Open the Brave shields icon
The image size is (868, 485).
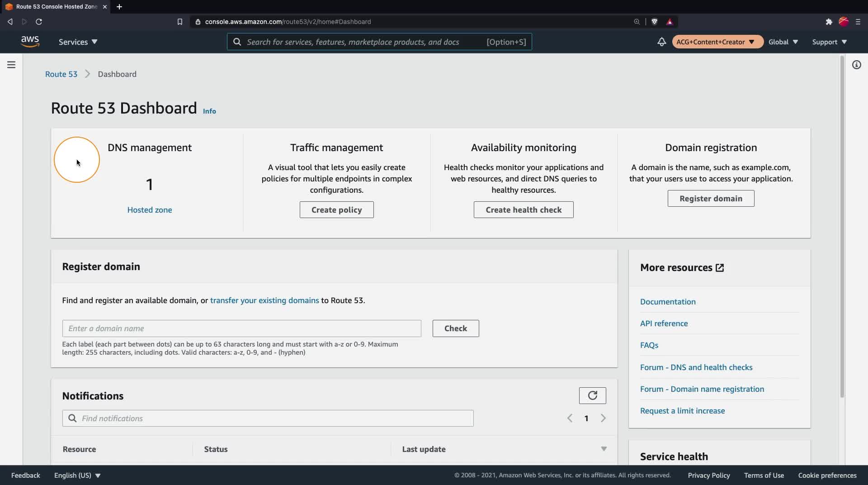(654, 22)
